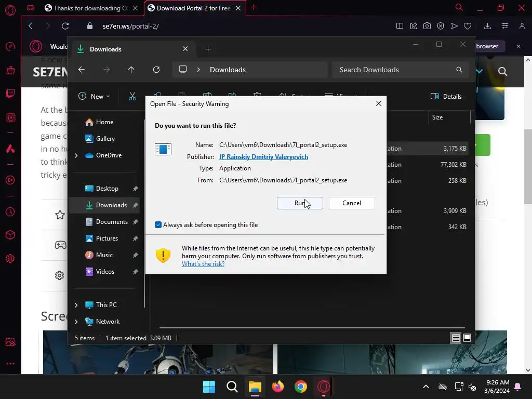Screen dimensions: 532x399
Task: Open a new Opera browser tab
Action: [x=254, y=7]
